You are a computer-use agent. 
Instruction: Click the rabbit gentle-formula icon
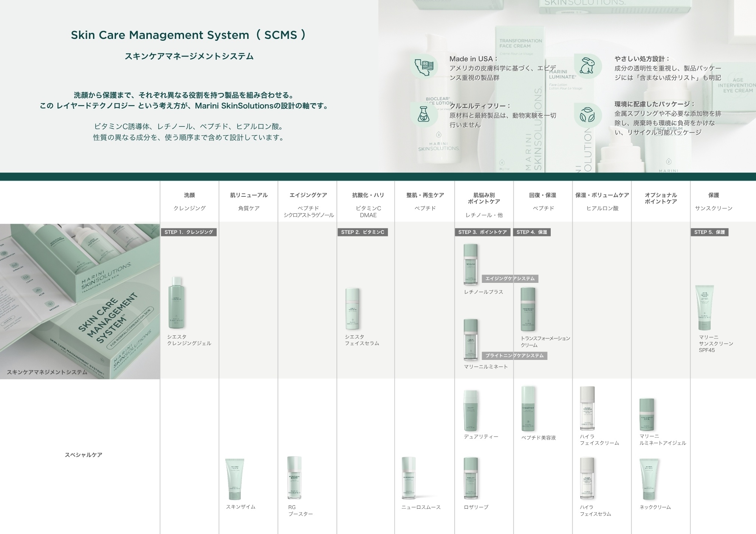pyautogui.click(x=588, y=66)
